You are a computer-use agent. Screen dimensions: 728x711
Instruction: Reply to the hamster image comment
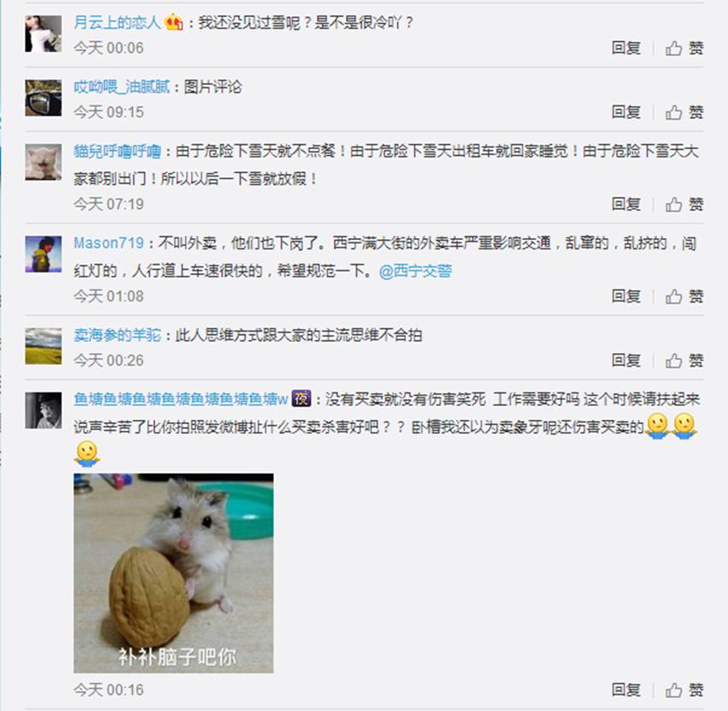626,690
